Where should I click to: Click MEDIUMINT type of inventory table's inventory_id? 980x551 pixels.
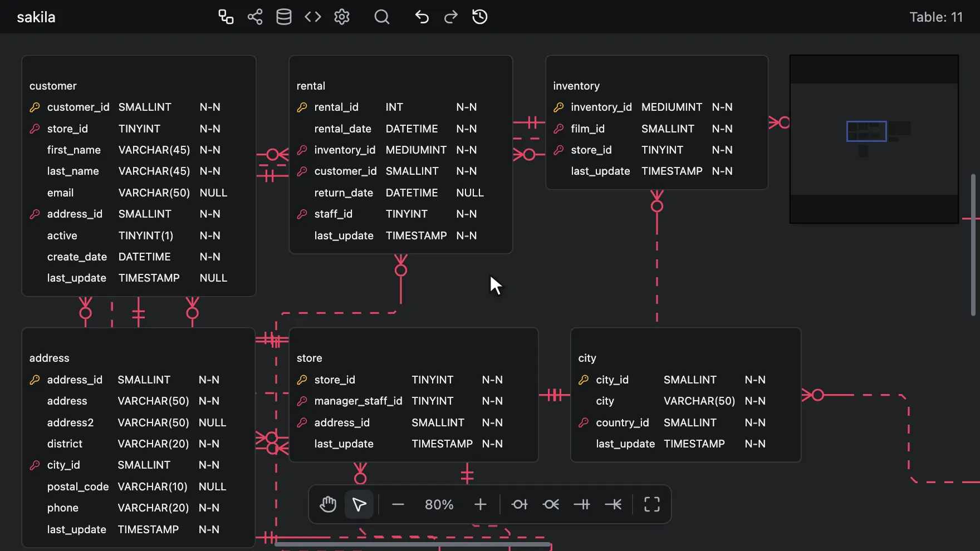(672, 107)
